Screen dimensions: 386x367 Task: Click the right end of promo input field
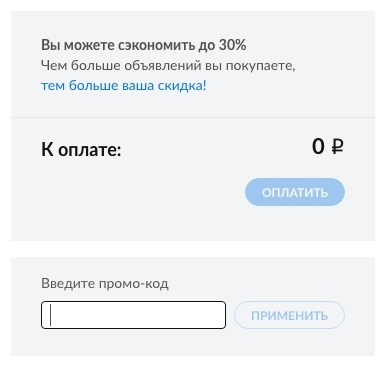tap(218, 315)
